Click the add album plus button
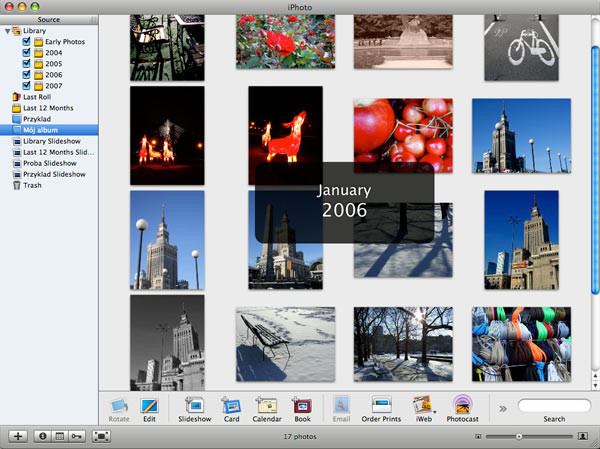 coord(18,437)
